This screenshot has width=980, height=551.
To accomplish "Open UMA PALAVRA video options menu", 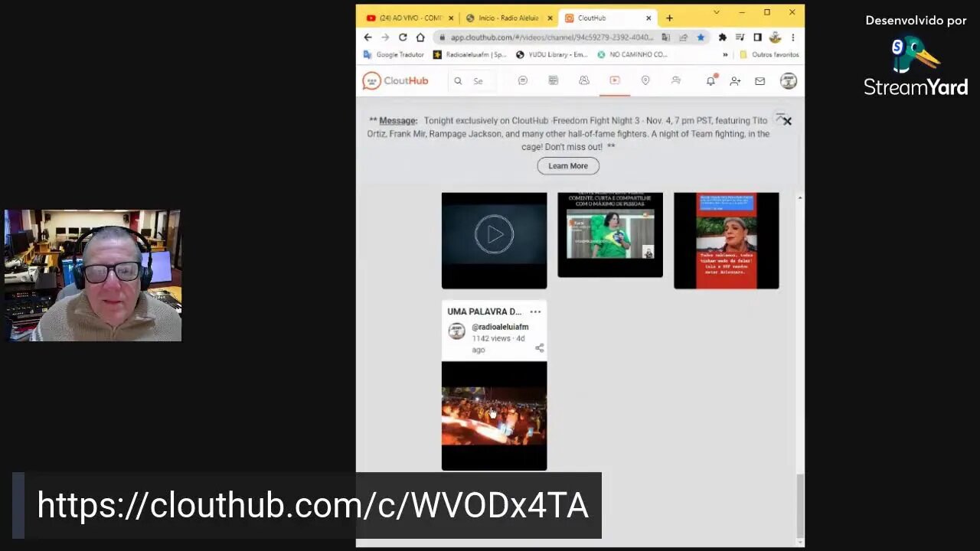I will point(535,311).
